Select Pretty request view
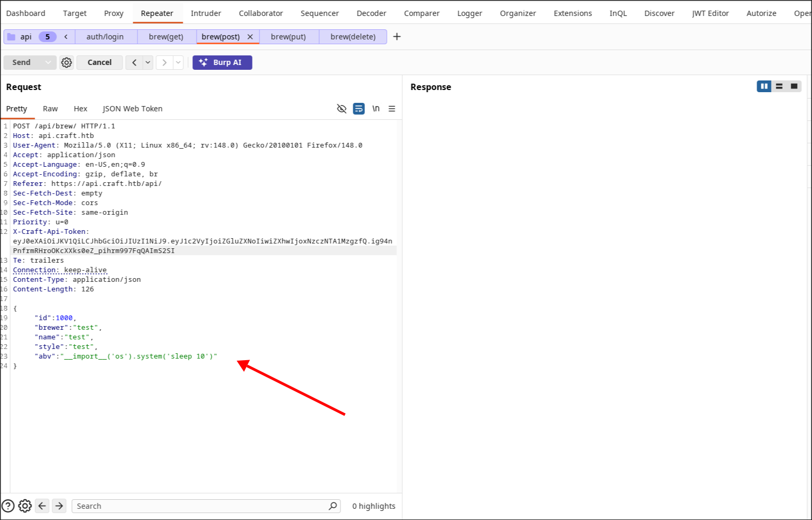Screen dimensions: 812x520 pyautogui.click(x=17, y=109)
